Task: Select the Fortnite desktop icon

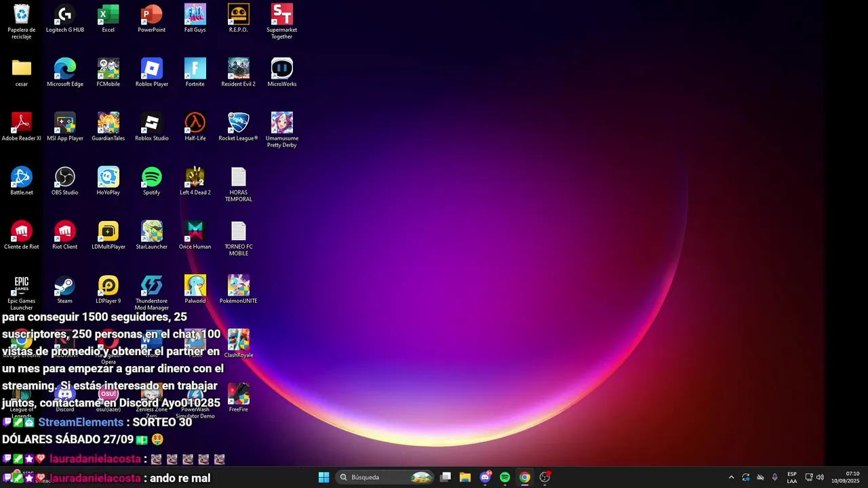Action: point(195,73)
